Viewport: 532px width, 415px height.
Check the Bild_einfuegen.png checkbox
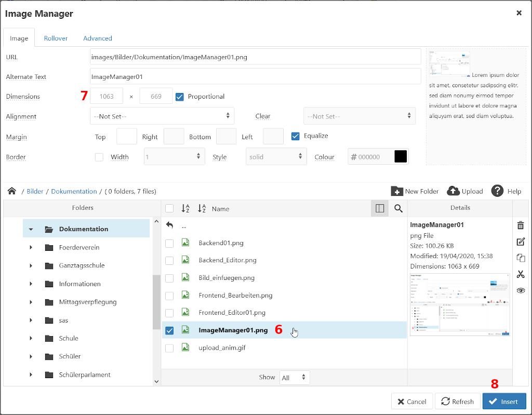169,278
